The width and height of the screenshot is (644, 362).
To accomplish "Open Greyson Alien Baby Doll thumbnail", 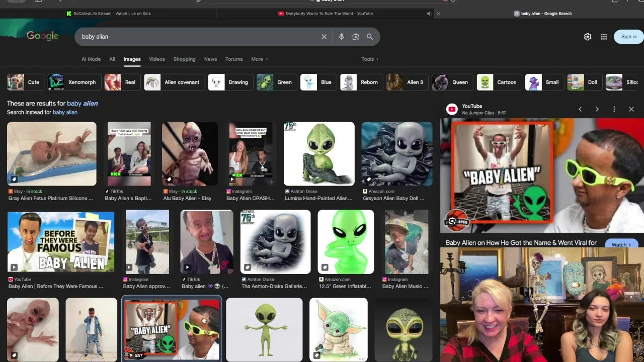I will tap(397, 154).
